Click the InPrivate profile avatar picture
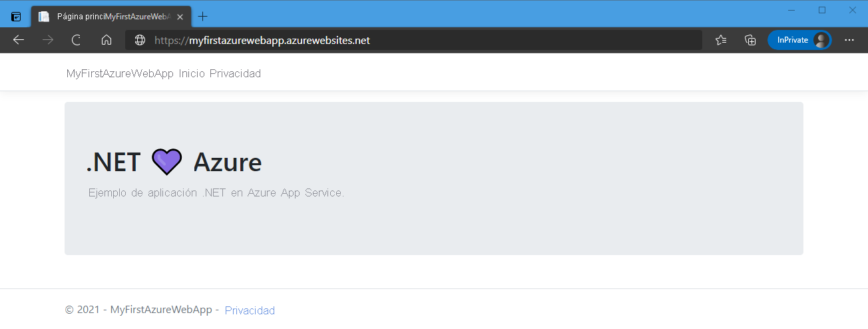The height and width of the screenshot is (329, 868). tap(821, 40)
